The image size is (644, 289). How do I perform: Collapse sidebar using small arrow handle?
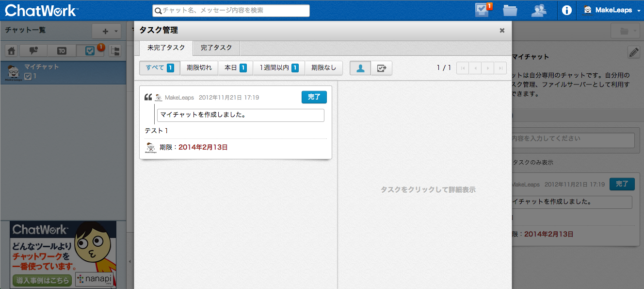point(129,261)
